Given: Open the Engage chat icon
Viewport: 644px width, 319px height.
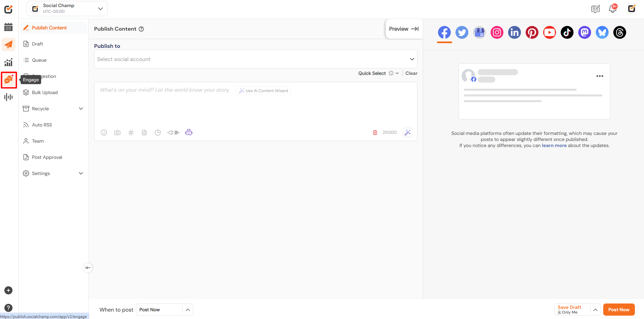Looking at the screenshot, I should pos(8,80).
